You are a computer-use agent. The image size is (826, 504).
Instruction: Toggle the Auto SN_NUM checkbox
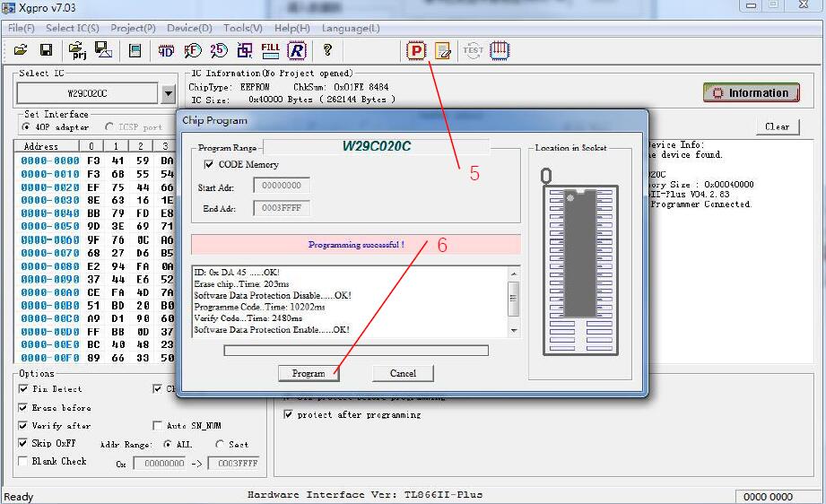(x=157, y=425)
